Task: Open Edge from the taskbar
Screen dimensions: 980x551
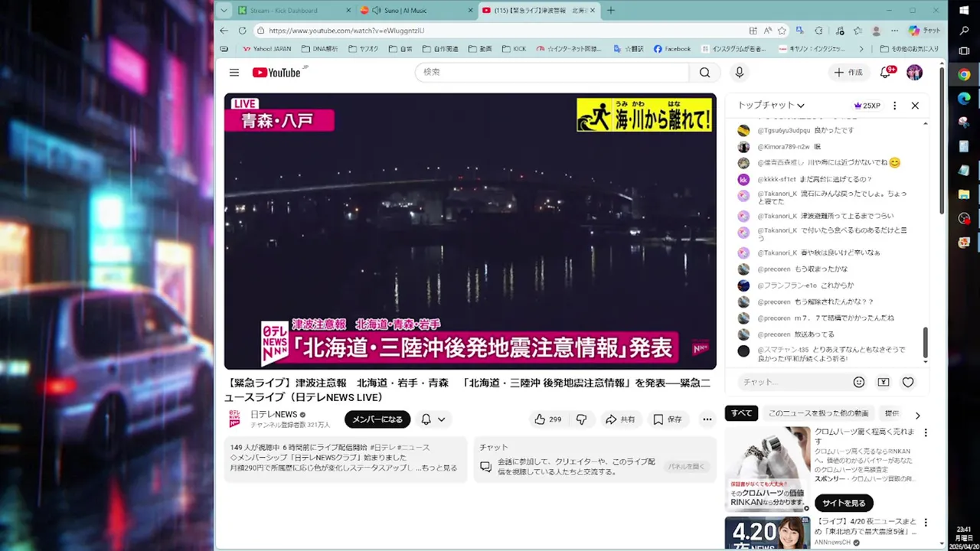Action: (964, 99)
